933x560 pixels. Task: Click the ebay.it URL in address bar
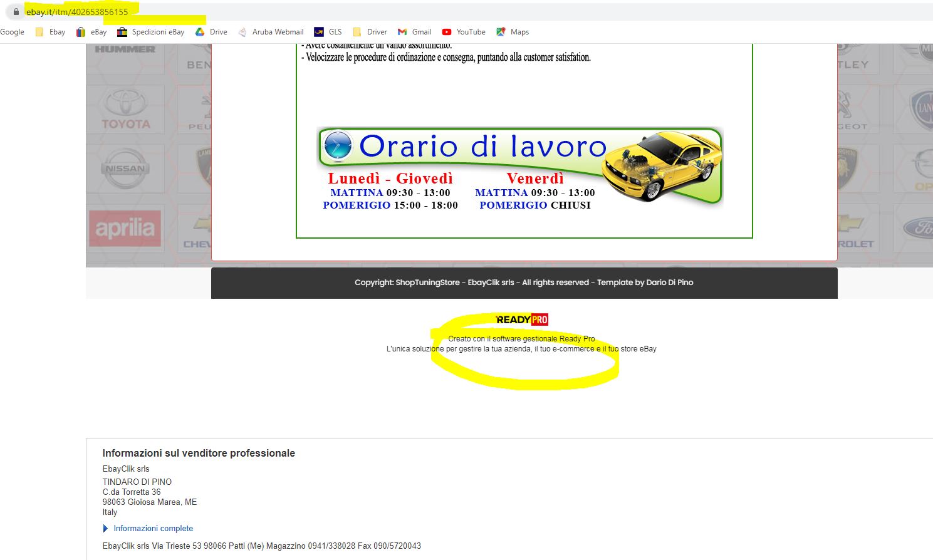(77, 12)
